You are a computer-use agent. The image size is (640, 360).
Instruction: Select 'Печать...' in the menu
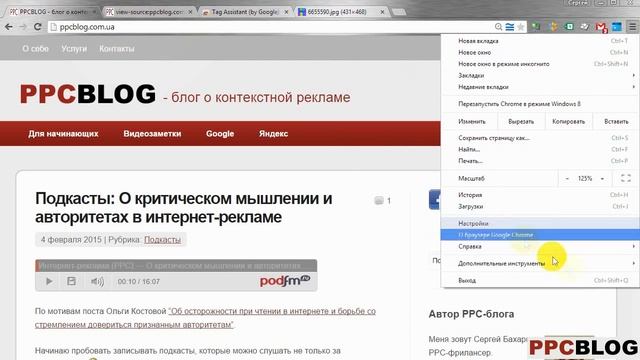540,161
